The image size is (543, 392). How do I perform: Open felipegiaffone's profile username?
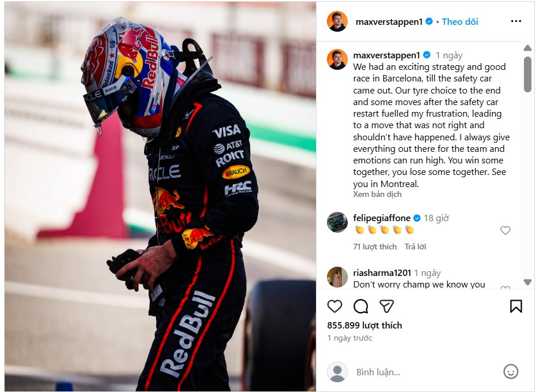[x=382, y=218]
